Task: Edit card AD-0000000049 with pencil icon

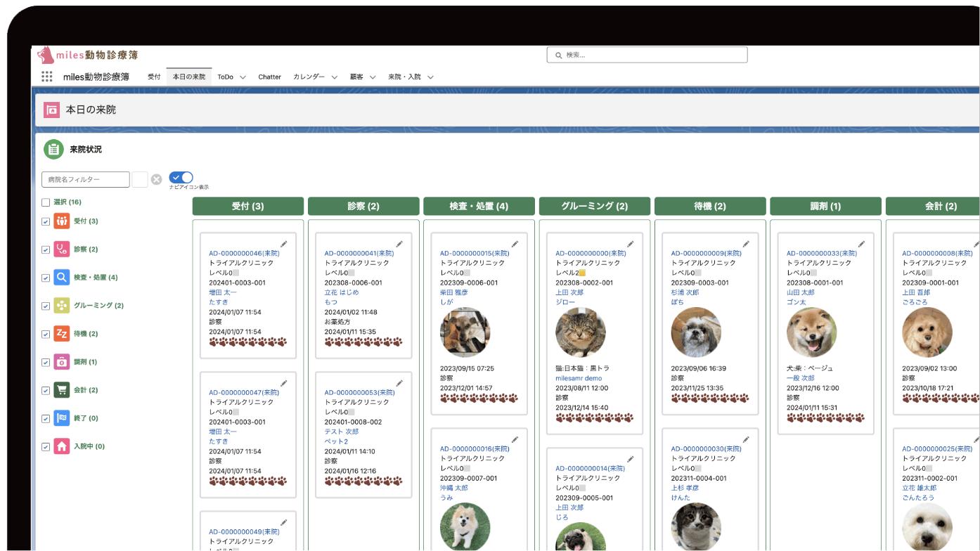Action: pyautogui.click(x=284, y=522)
